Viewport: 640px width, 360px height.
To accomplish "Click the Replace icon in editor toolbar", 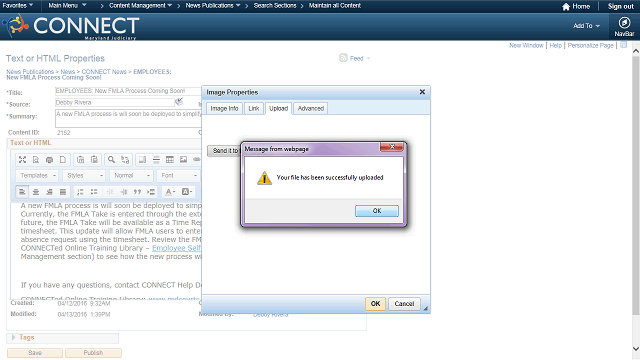I will coord(125,160).
